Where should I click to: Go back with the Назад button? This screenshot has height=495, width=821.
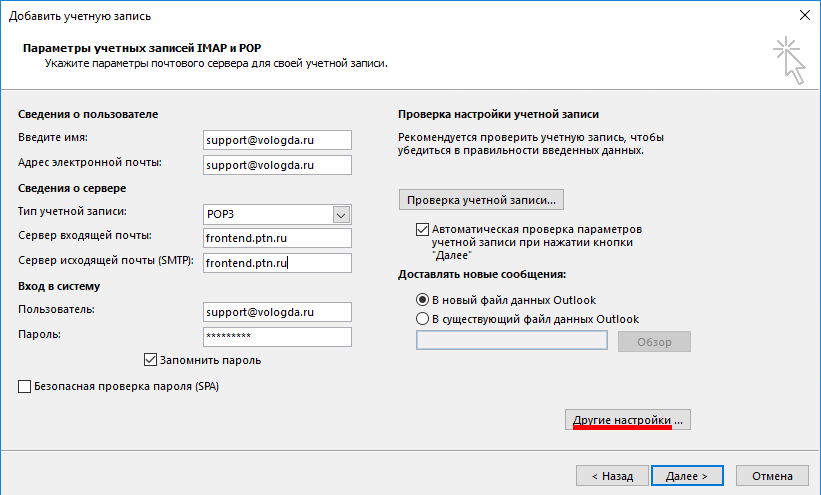tap(612, 476)
